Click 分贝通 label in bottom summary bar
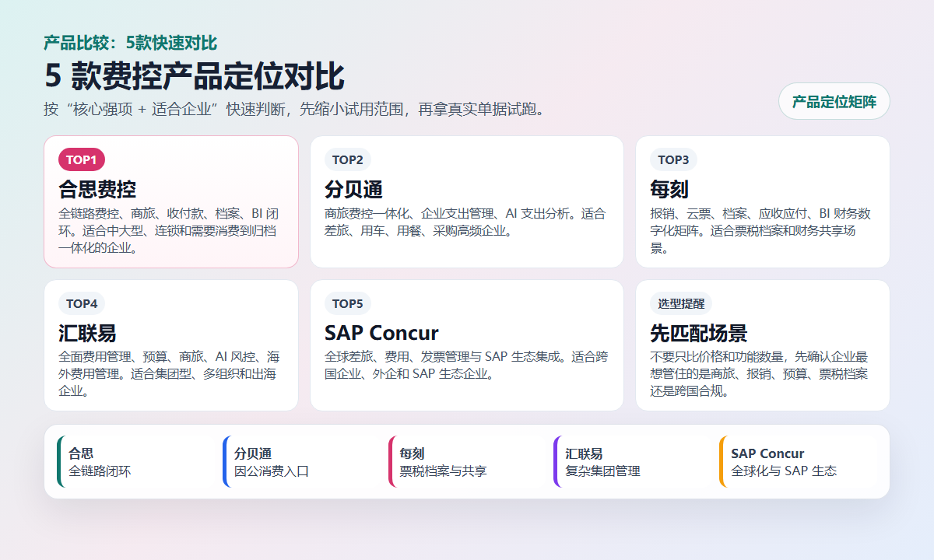 (x=253, y=453)
